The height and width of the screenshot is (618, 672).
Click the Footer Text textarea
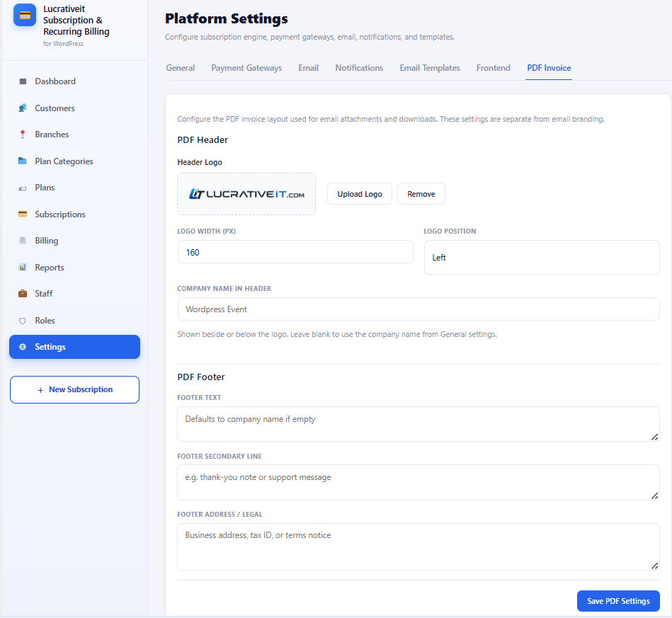point(418,424)
